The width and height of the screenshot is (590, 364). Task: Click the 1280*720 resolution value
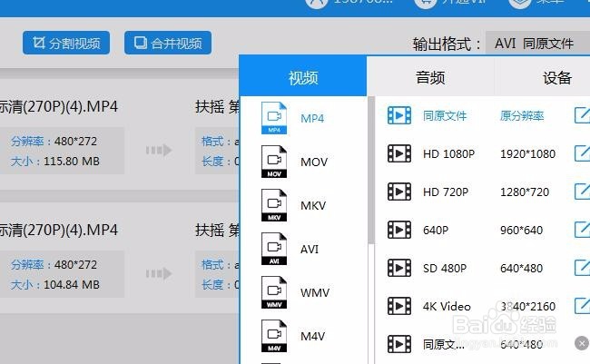[525, 192]
